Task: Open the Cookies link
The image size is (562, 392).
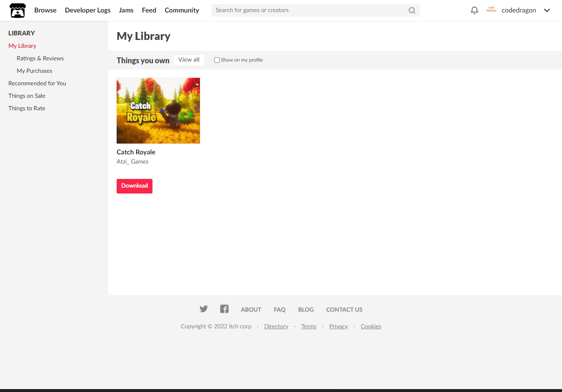Action: pyautogui.click(x=371, y=326)
